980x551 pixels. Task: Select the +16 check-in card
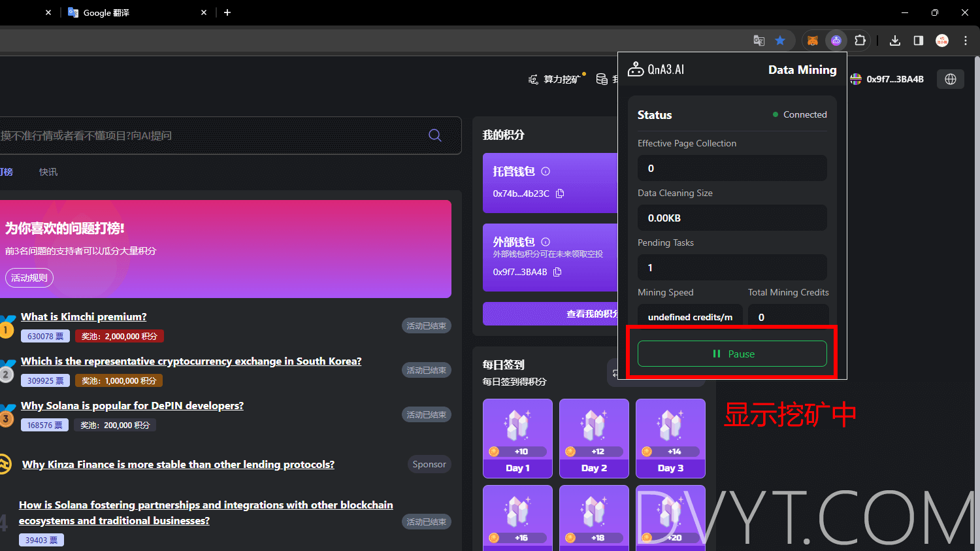[517, 518]
